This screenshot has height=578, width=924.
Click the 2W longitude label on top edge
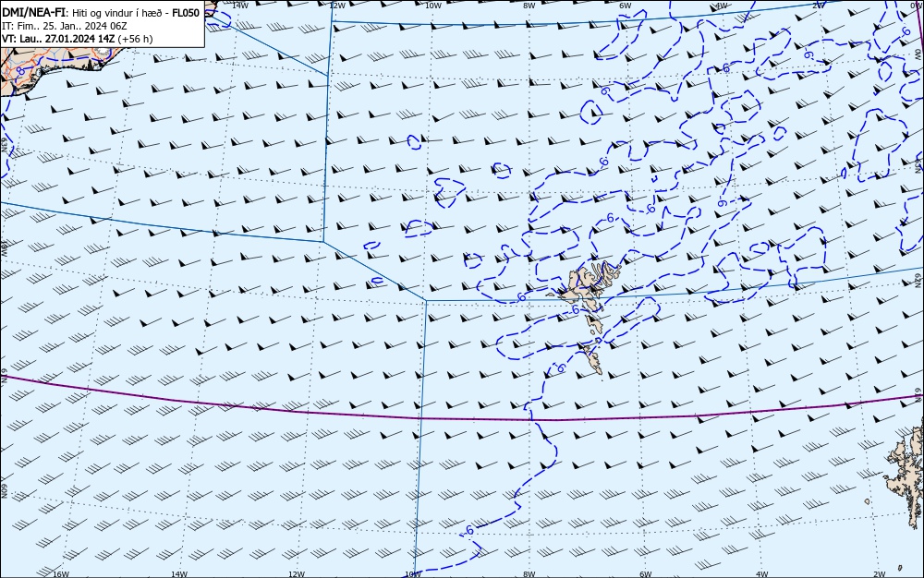tap(818, 5)
